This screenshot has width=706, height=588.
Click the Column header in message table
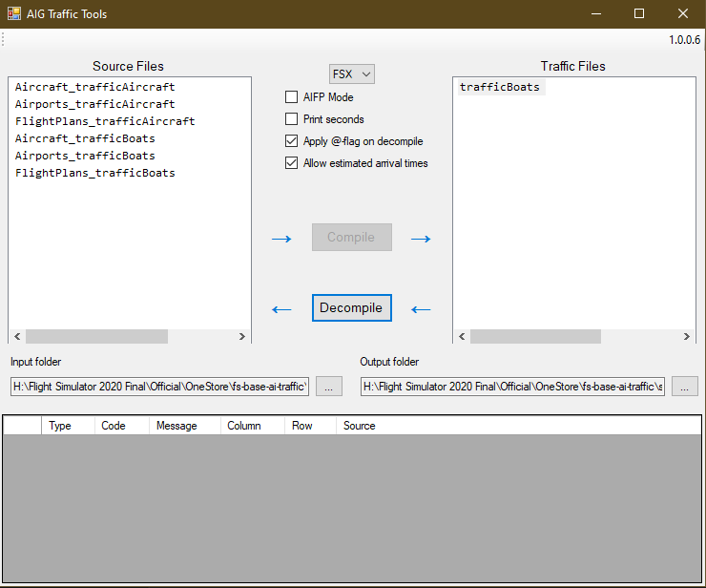(253, 426)
